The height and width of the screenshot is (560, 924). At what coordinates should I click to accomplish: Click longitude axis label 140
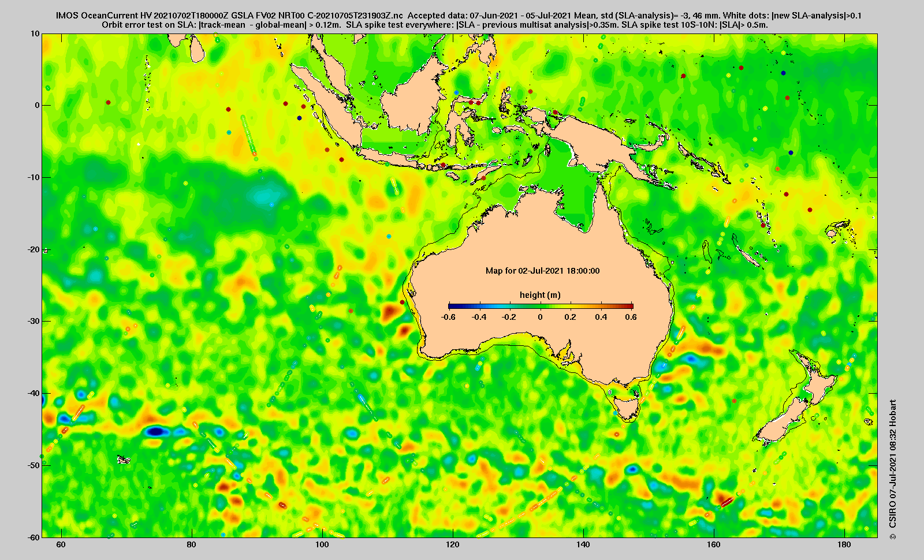point(583,544)
